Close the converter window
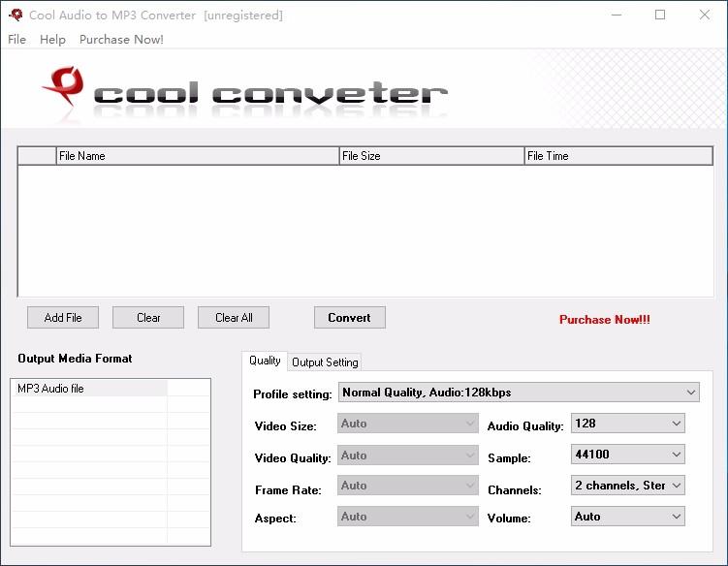 [705, 15]
